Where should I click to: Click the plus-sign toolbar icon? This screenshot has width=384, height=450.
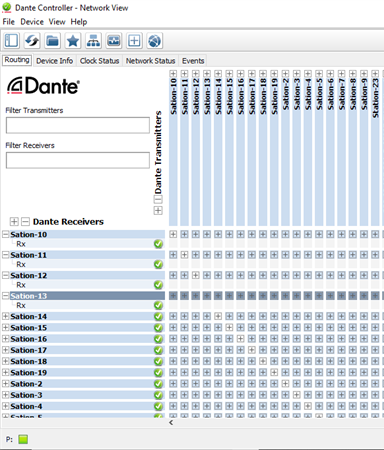point(134,41)
